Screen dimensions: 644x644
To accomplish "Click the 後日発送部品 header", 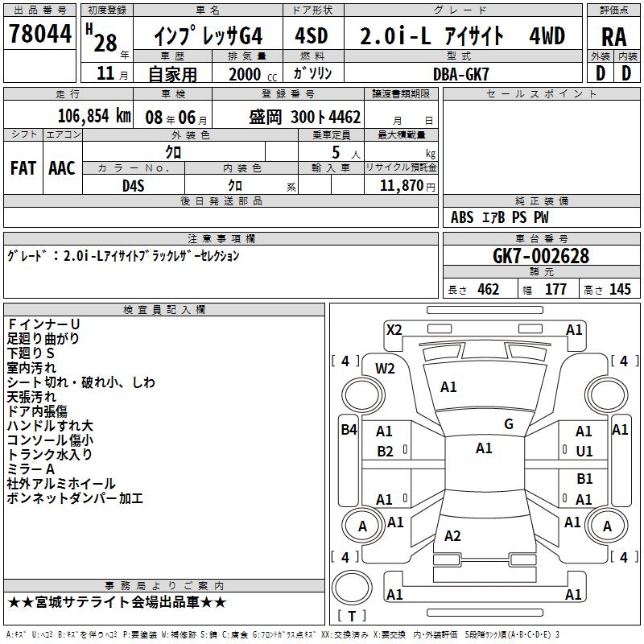I will click(221, 200).
